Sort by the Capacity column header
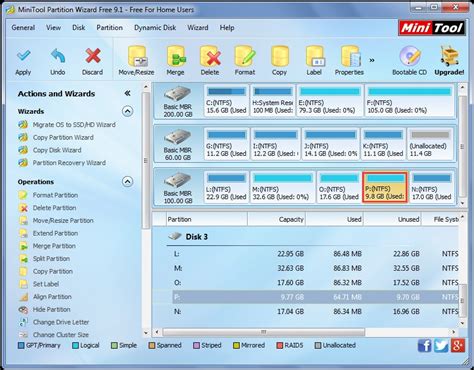The width and height of the screenshot is (474, 370). coord(276,219)
